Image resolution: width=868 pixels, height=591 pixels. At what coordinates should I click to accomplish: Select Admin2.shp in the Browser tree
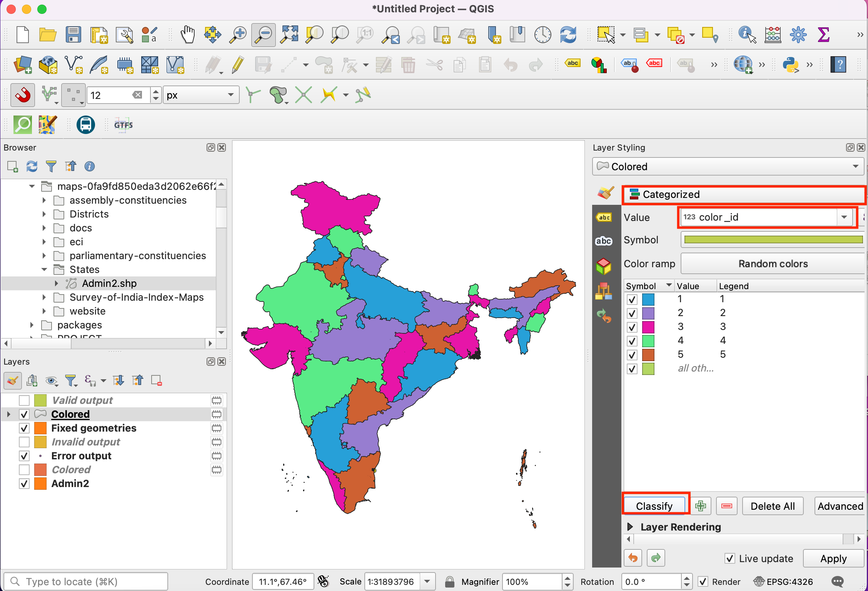pyautogui.click(x=109, y=283)
